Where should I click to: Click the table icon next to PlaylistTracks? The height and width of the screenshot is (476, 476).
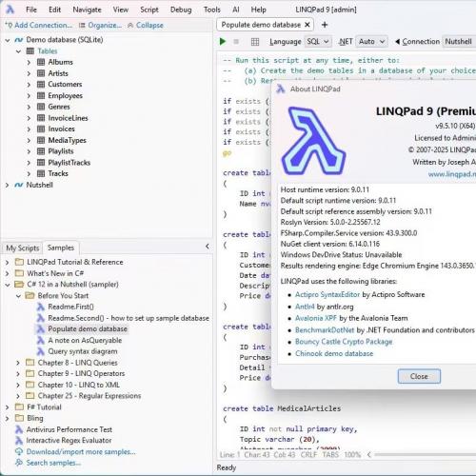(41, 163)
